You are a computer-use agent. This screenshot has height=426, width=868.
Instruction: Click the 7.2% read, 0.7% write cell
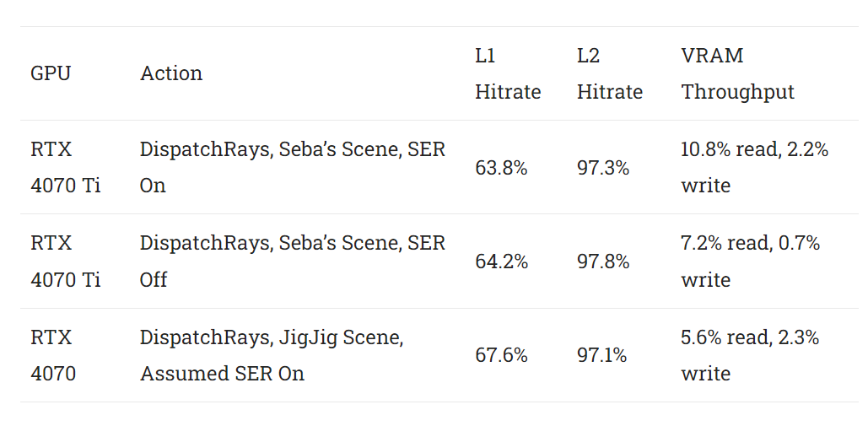click(x=750, y=261)
